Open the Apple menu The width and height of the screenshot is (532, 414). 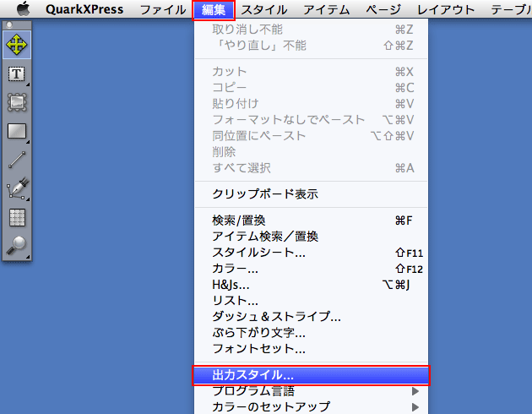click(x=23, y=8)
